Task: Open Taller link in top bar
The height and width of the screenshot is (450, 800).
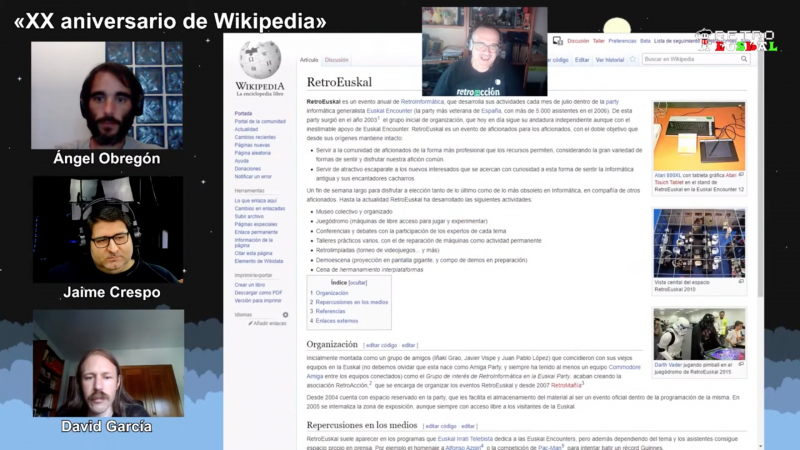Action: point(598,41)
